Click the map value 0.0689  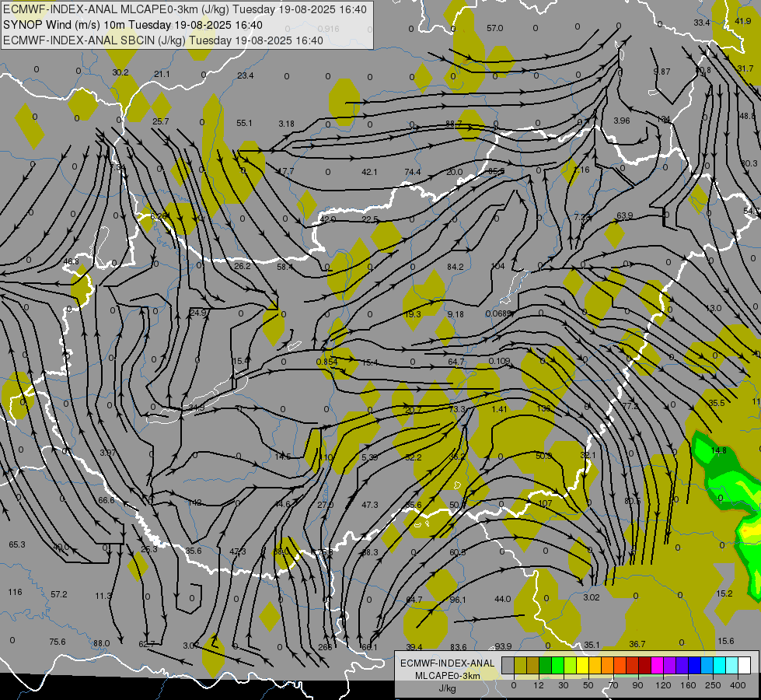point(499,313)
